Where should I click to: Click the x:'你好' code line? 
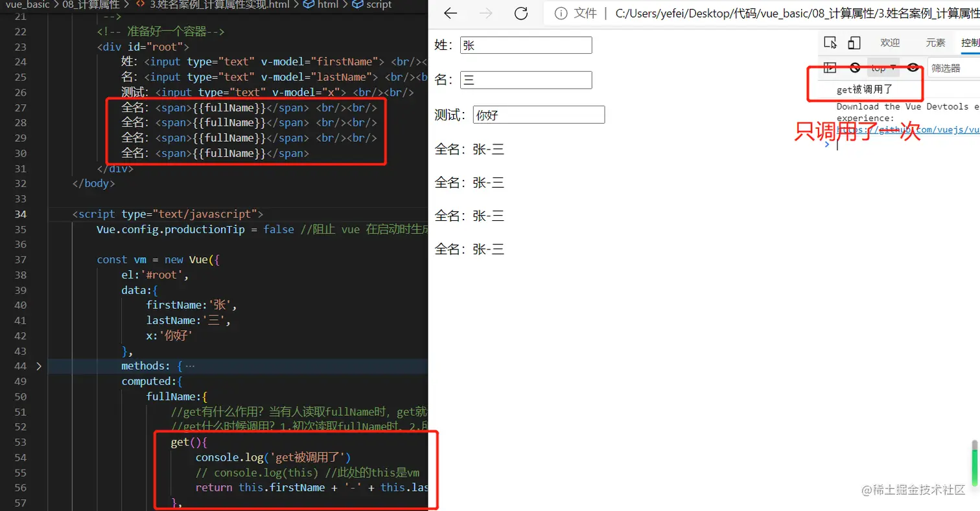170,335
